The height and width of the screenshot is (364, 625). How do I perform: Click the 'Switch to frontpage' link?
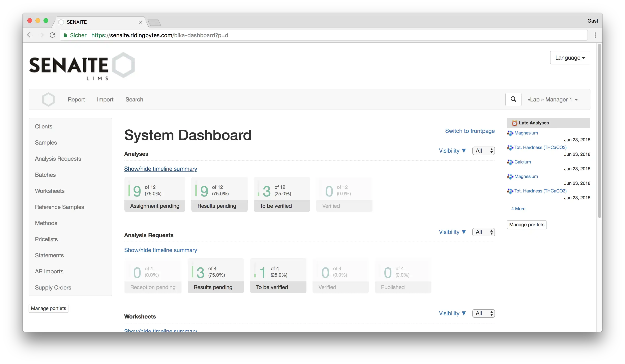point(470,130)
